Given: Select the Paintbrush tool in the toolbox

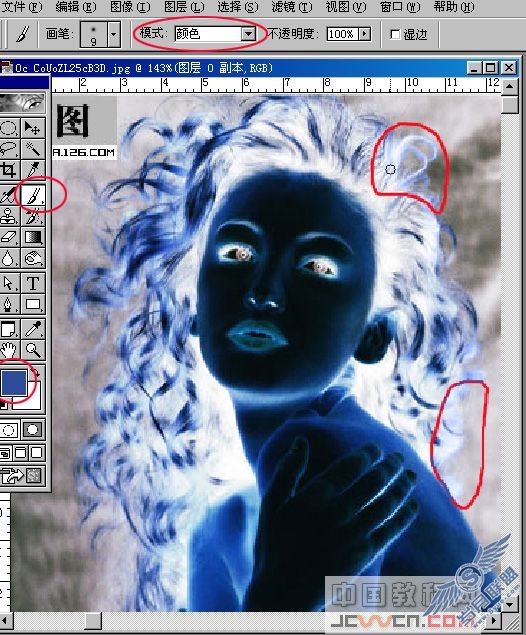Looking at the screenshot, I should tap(32, 195).
